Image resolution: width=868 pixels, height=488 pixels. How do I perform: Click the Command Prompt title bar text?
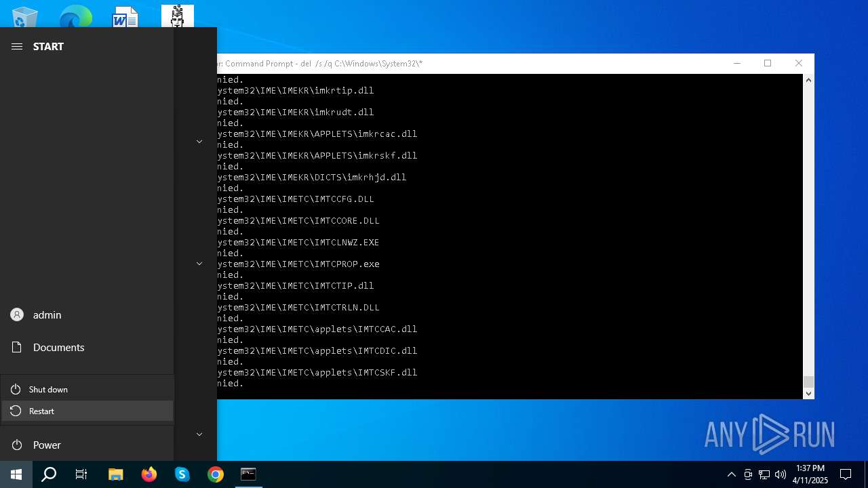(319, 64)
